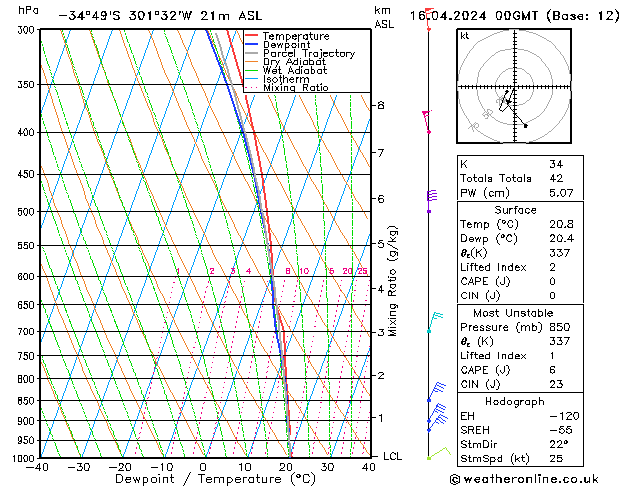
Task: Click the Most Unstable CAPE value '6'
Action: point(553,370)
